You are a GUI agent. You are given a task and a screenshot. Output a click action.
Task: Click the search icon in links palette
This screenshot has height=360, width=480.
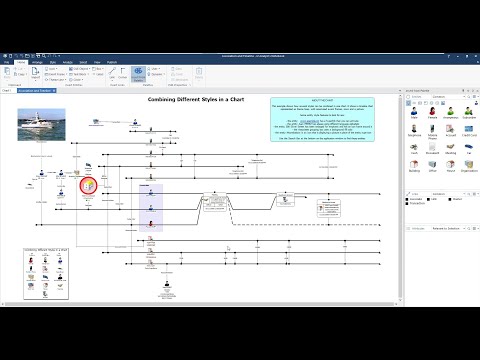tap(469, 194)
